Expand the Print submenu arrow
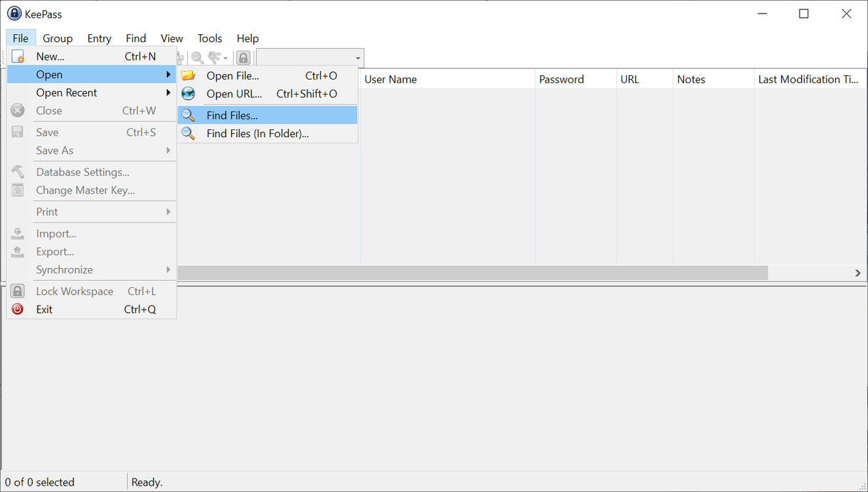Image resolution: width=868 pixels, height=492 pixels. (169, 211)
